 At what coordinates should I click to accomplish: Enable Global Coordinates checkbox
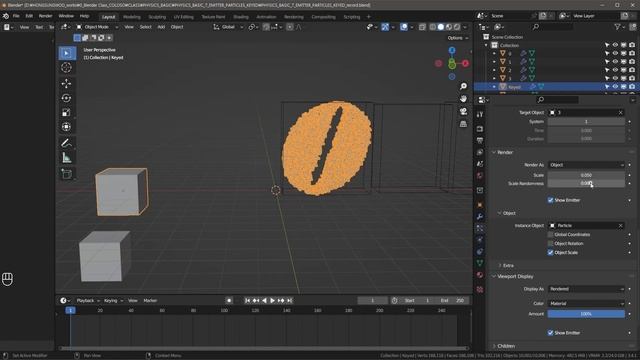pos(550,235)
